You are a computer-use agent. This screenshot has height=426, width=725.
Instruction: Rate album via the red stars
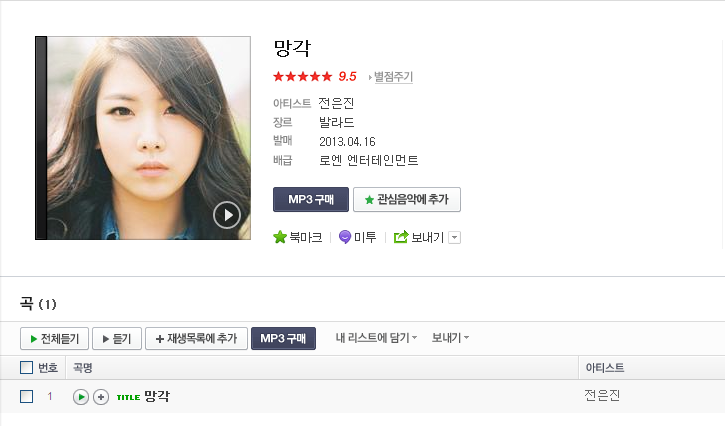(303, 76)
